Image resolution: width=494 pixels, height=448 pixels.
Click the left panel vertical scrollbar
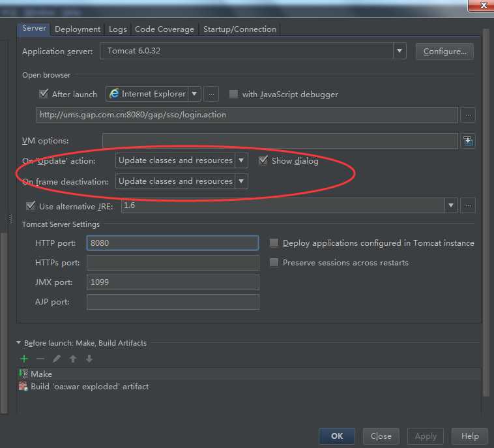(x=3, y=323)
